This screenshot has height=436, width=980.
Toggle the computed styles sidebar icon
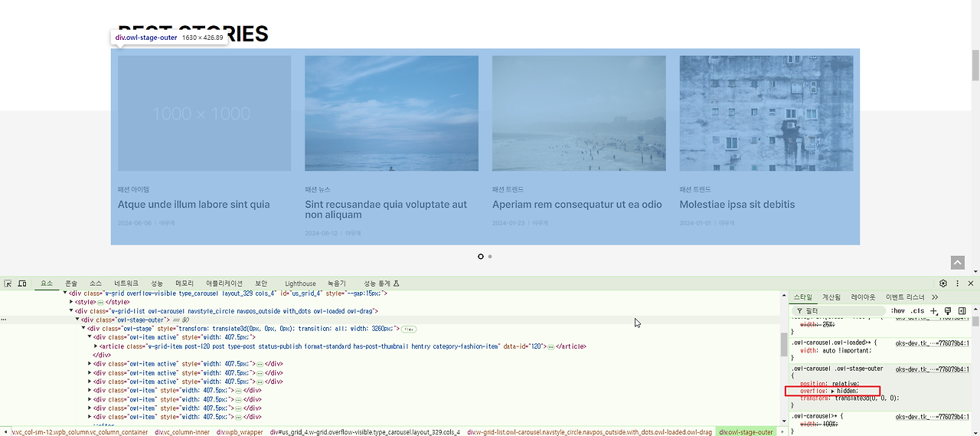pyautogui.click(x=962, y=311)
